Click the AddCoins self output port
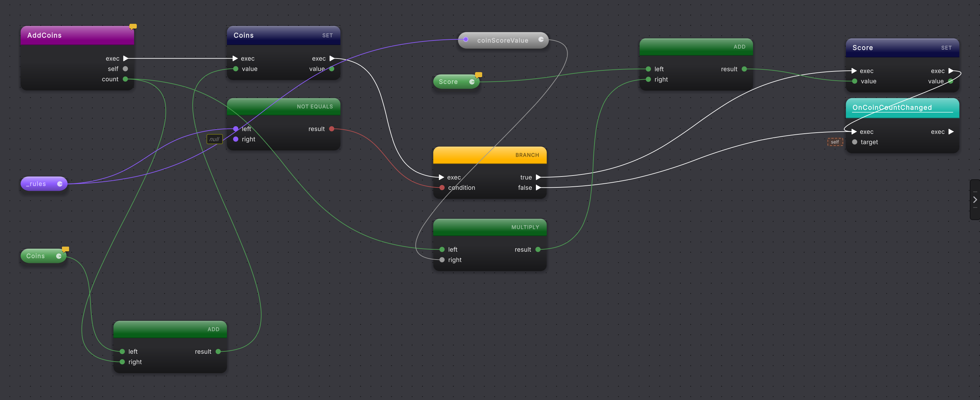Screen dimensions: 980x400 (125, 69)
